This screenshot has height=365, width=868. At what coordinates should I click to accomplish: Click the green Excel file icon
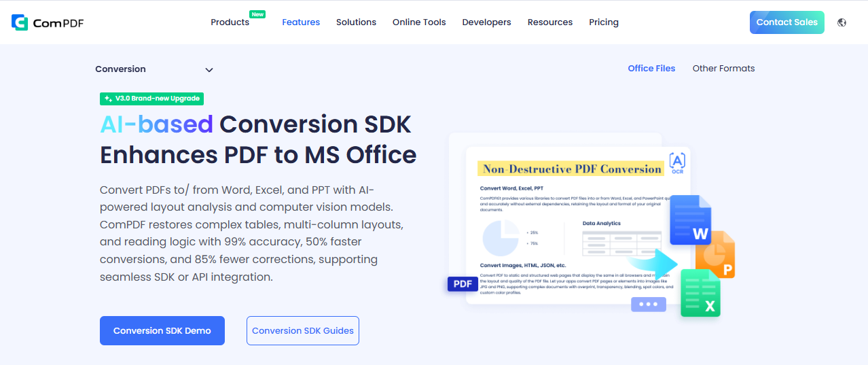[700, 292]
